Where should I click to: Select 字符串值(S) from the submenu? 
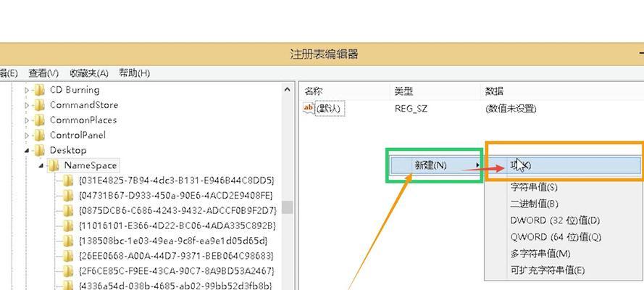(533, 187)
